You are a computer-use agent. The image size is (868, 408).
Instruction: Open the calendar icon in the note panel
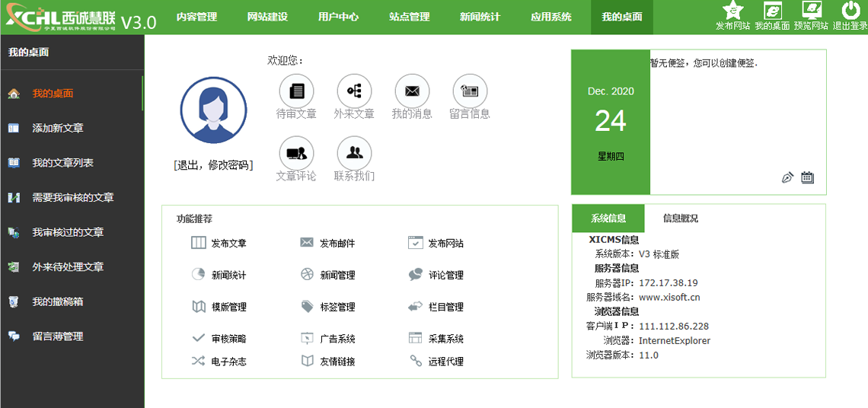coord(807,177)
